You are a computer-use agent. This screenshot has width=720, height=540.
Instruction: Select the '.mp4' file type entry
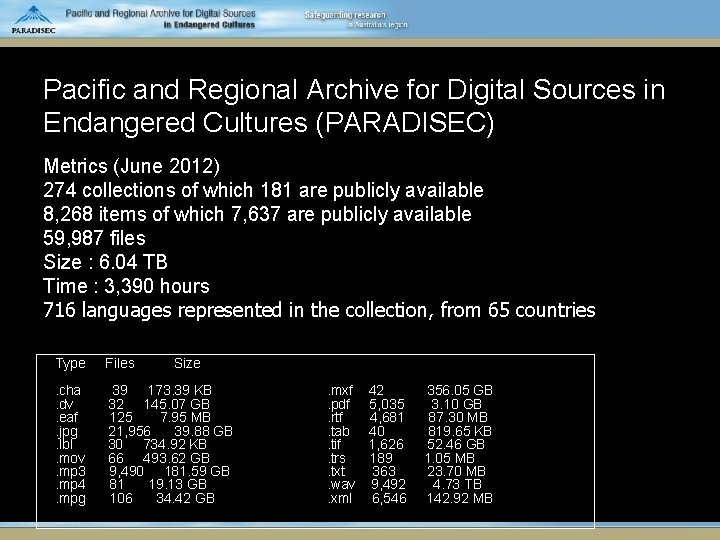click(x=71, y=485)
